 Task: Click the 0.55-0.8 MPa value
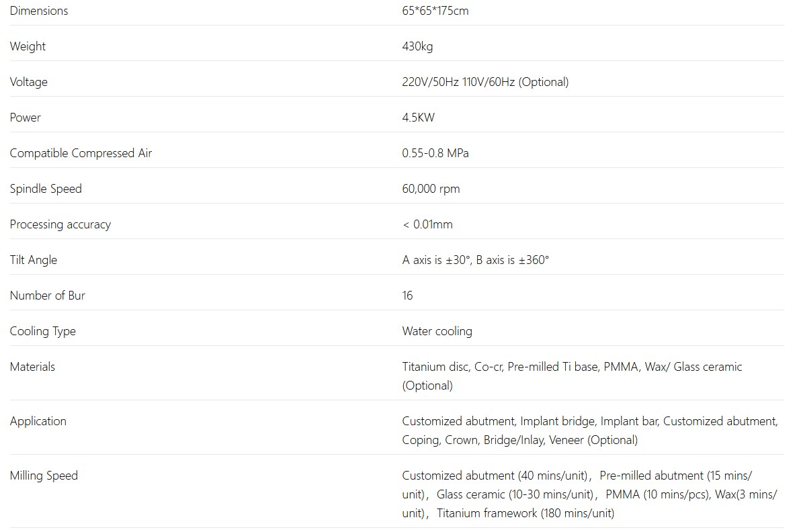(x=435, y=153)
